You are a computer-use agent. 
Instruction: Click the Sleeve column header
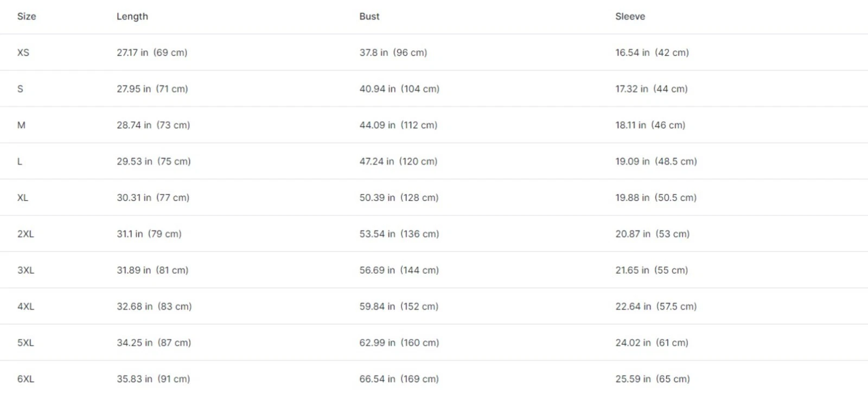tap(630, 16)
